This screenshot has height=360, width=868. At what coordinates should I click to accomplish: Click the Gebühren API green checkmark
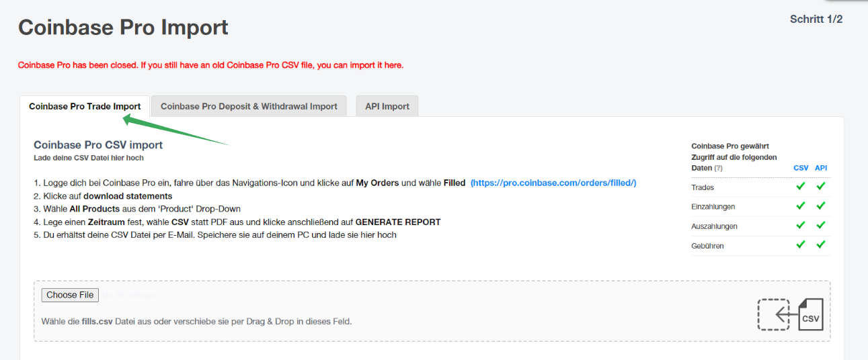click(x=821, y=245)
